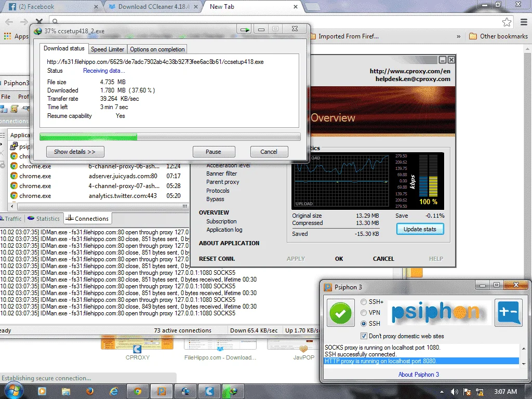Switch to Proxifier Traffic tab
This screenshot has height=399, width=532.
tap(11, 219)
